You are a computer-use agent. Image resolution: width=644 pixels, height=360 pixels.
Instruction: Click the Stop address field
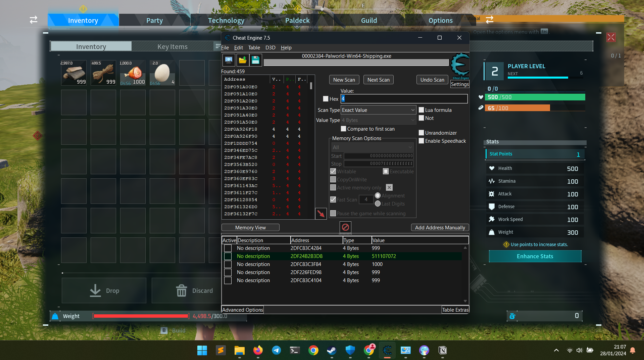pyautogui.click(x=379, y=164)
